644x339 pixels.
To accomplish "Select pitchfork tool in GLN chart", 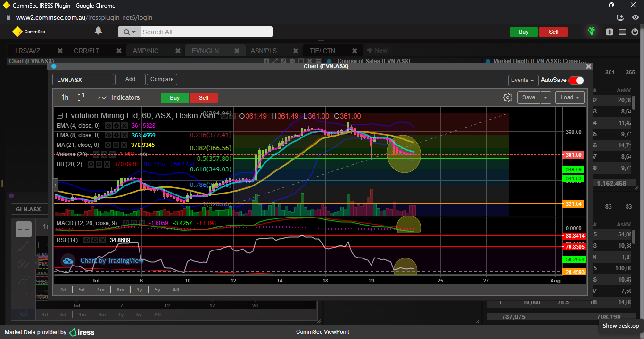I will point(24,264).
